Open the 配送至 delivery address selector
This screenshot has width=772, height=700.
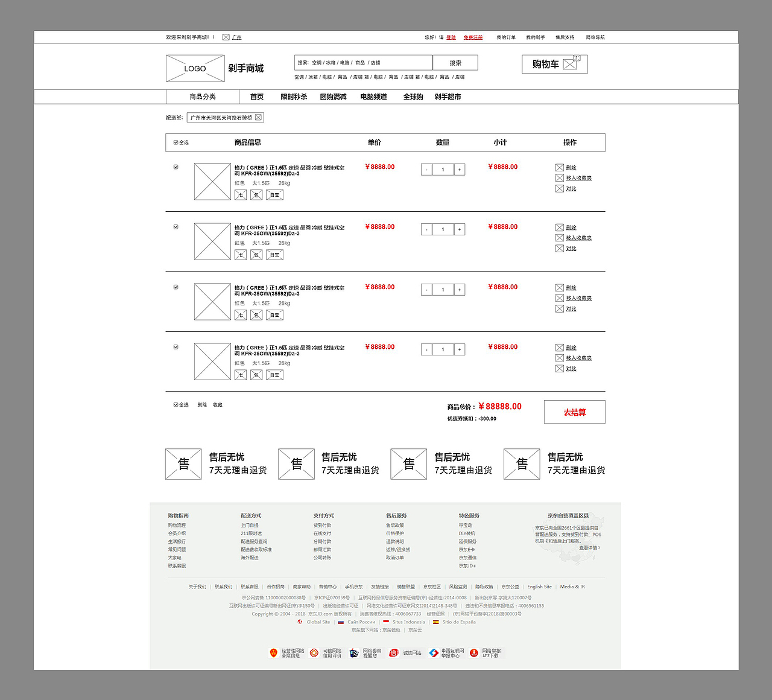226,118
